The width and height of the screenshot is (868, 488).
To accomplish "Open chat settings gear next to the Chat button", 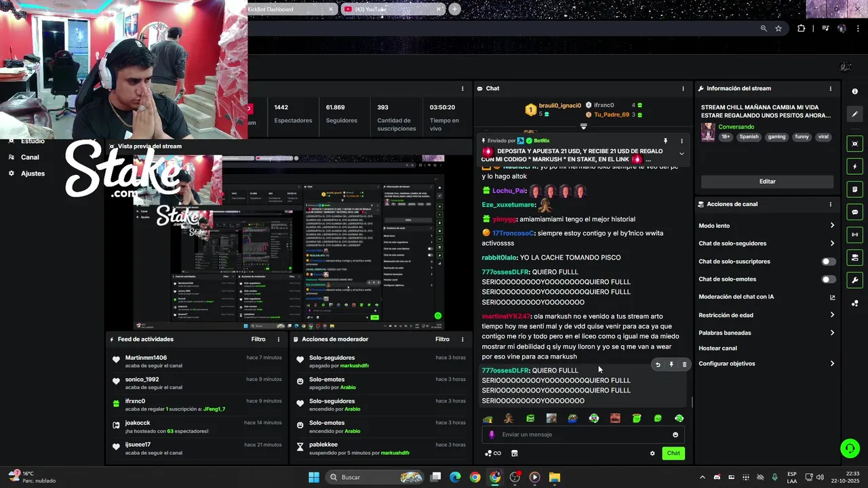I will [x=652, y=453].
